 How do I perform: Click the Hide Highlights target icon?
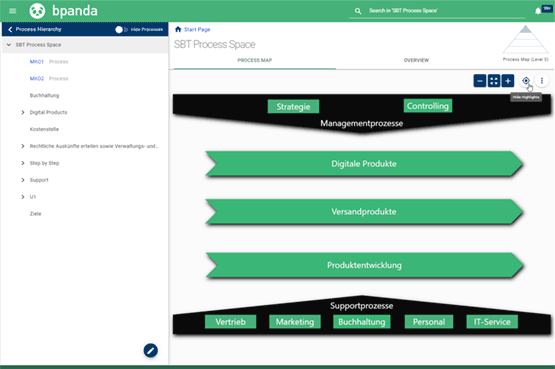point(526,81)
